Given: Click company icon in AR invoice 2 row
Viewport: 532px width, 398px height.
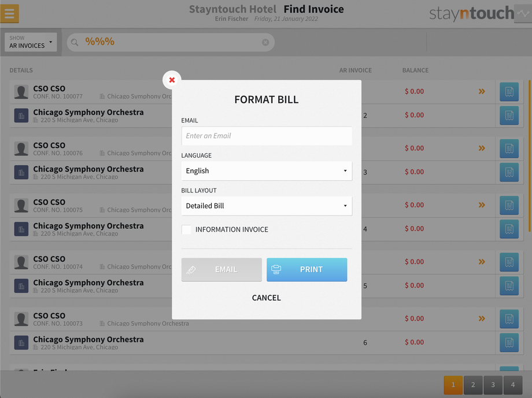Looking at the screenshot, I should click(x=21, y=116).
